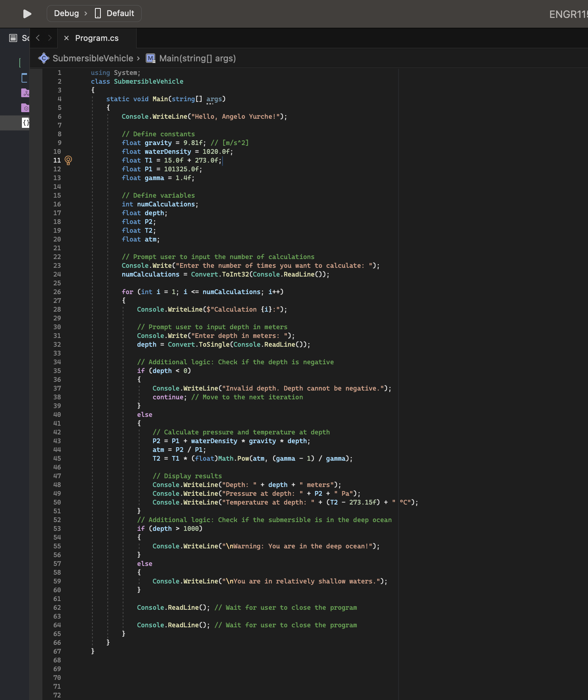
Task: Open the Main(string[] args) breadcrumb dropdown
Action: coord(197,58)
